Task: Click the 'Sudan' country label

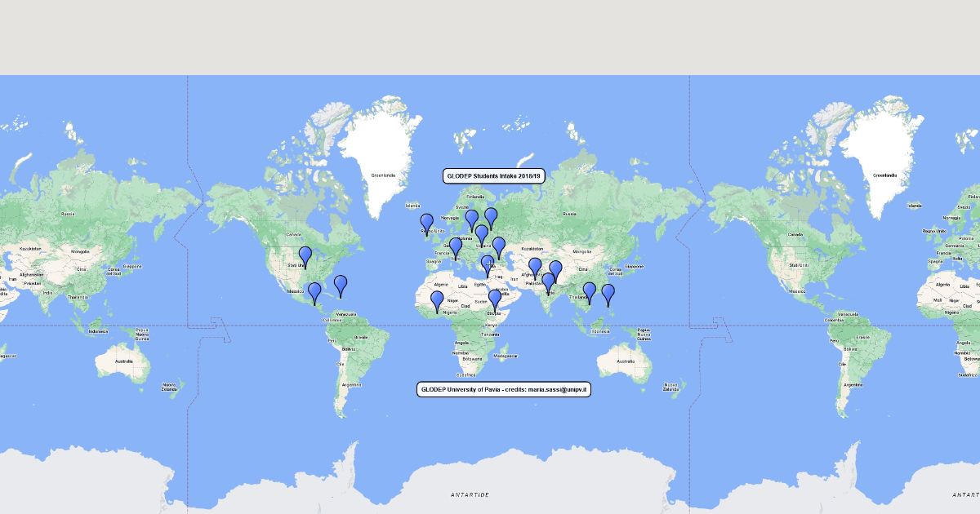Action: 481,301
